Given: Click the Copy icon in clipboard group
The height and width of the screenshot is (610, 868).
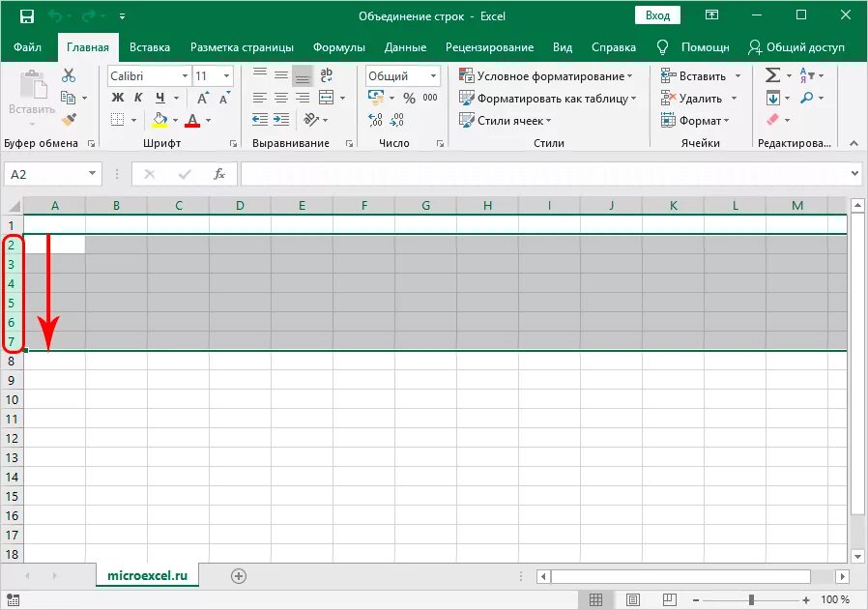Looking at the screenshot, I should point(68,98).
